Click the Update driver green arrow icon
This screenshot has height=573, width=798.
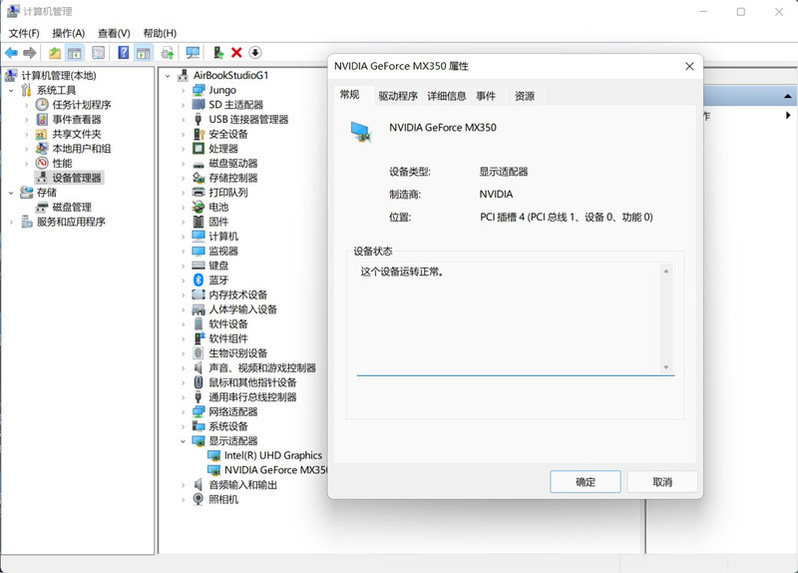pos(218,52)
